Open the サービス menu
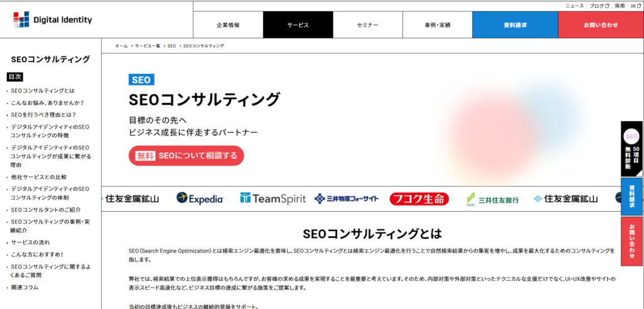The width and height of the screenshot is (644, 309). [297, 25]
